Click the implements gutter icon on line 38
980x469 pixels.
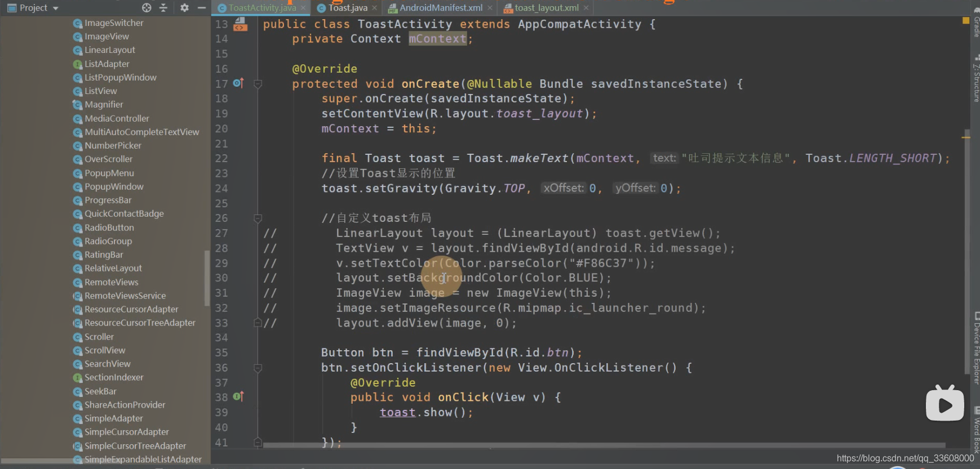pos(238,397)
